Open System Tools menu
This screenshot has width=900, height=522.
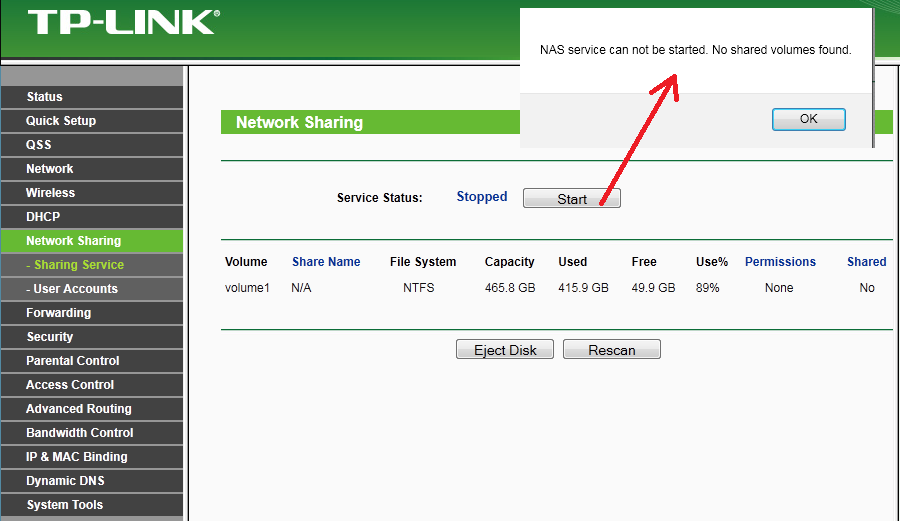click(92, 505)
